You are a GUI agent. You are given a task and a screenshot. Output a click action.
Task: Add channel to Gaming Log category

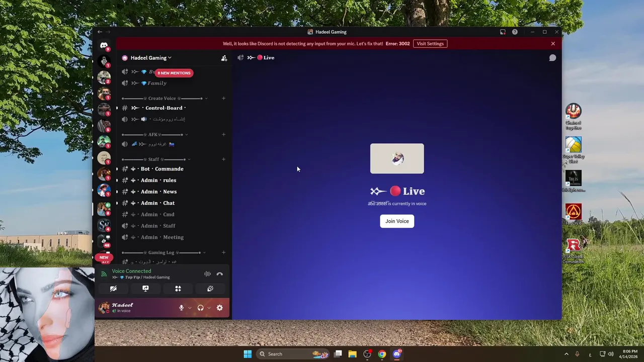pyautogui.click(x=223, y=252)
